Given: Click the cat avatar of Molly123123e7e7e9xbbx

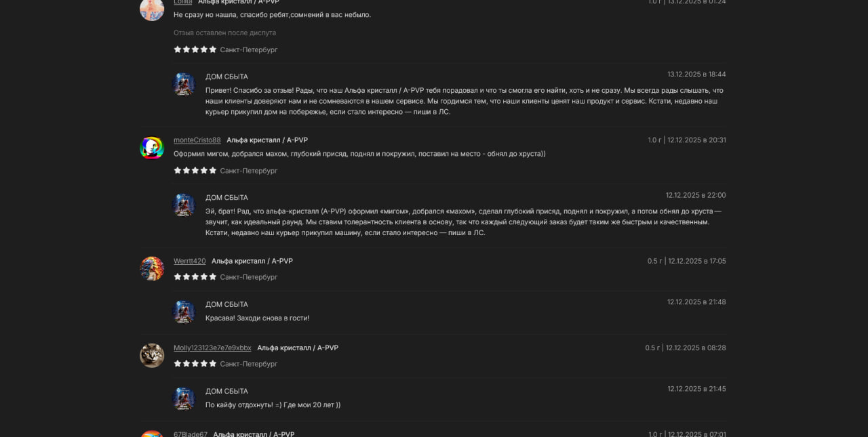Looking at the screenshot, I should (x=152, y=355).
